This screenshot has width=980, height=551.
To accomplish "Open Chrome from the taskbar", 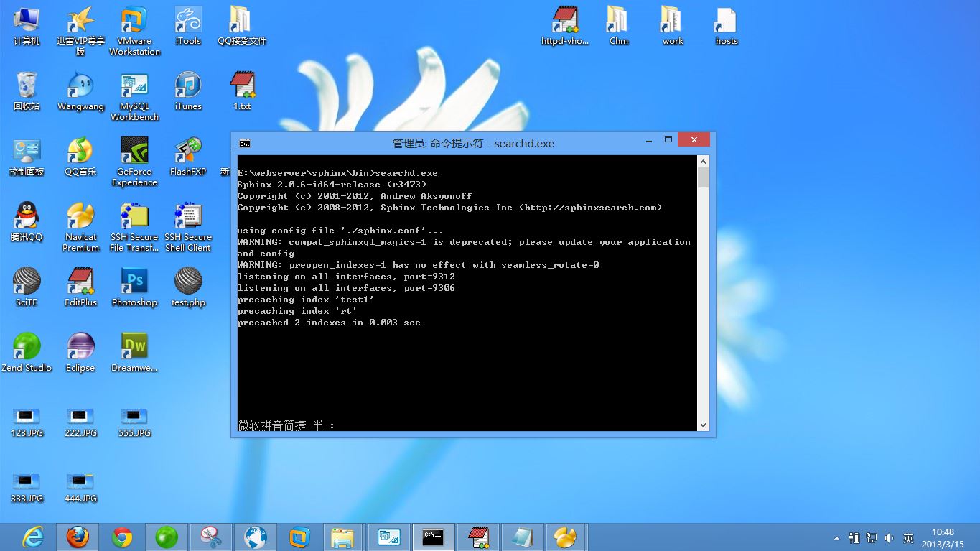I will click(122, 537).
